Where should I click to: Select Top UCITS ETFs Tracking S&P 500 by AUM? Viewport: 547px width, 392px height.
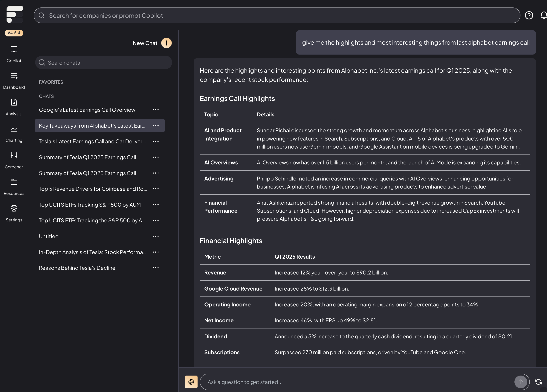[x=90, y=205]
